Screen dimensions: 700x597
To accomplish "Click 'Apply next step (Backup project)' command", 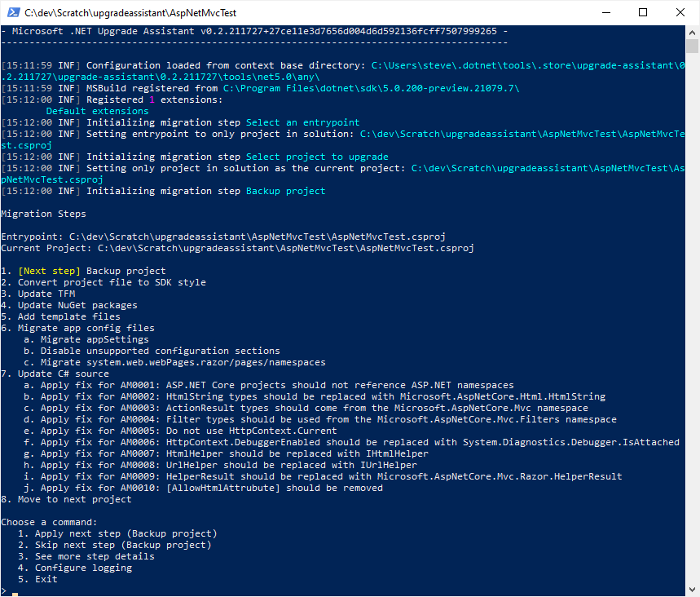I will click(x=125, y=533).
